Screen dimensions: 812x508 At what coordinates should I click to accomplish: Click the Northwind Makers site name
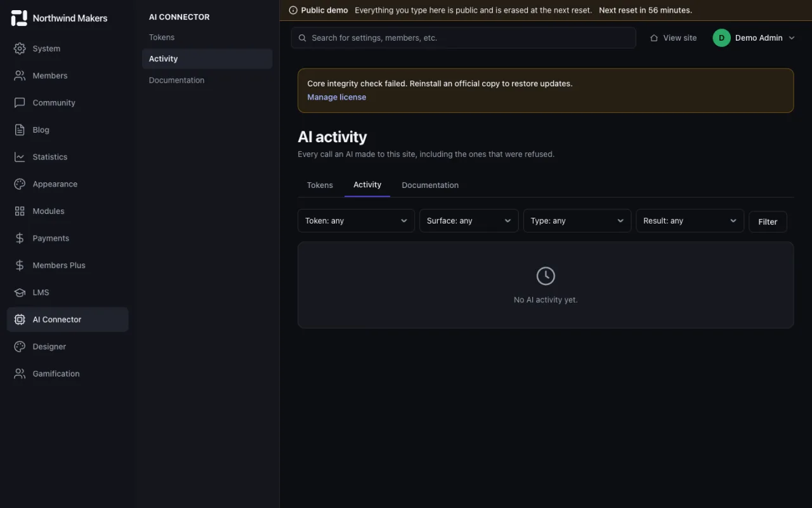click(x=70, y=18)
